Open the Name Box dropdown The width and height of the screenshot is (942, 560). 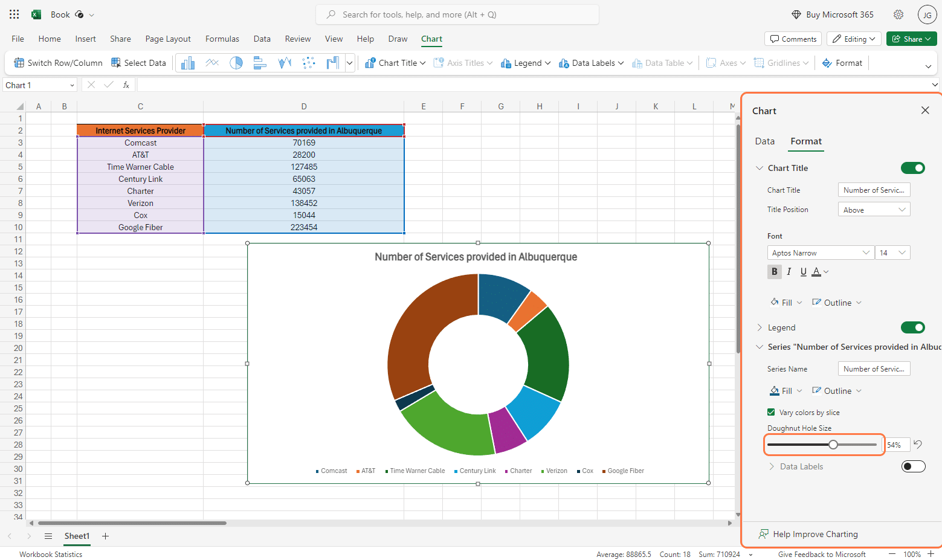point(72,85)
